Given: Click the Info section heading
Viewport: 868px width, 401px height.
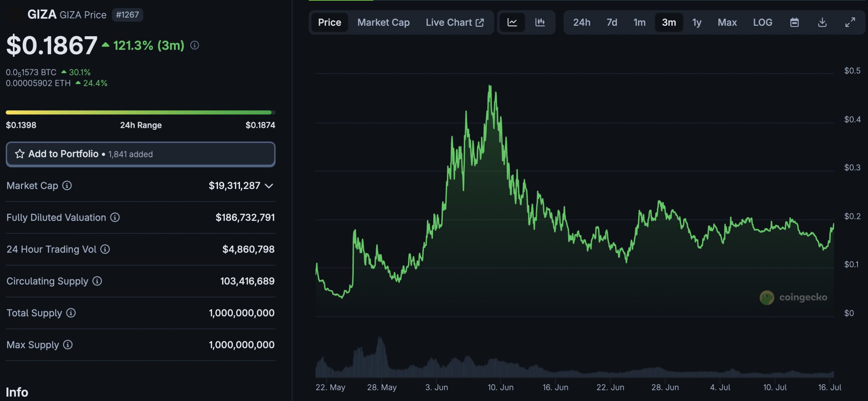Looking at the screenshot, I should point(17,393).
